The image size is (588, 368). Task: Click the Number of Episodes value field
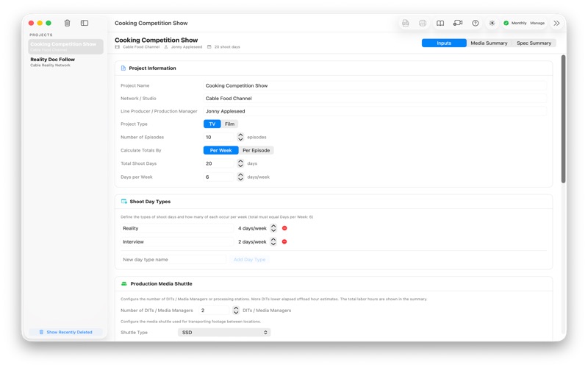click(219, 137)
